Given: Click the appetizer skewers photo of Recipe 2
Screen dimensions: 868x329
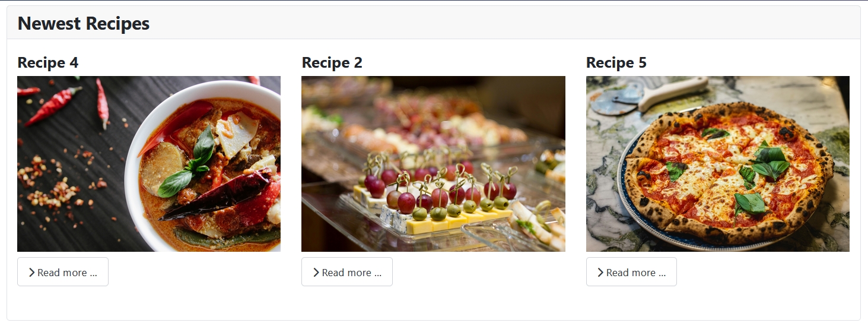Looking at the screenshot, I should (433, 164).
